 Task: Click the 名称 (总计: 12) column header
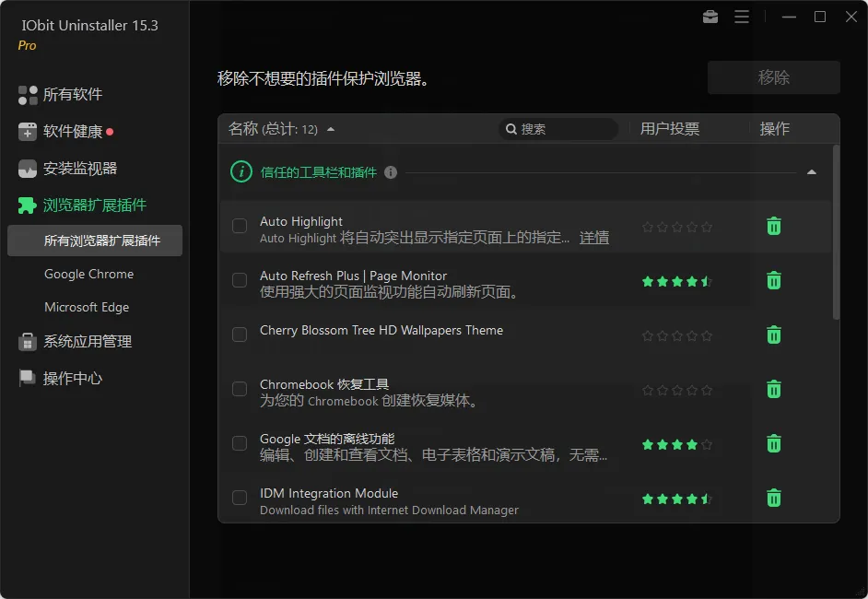click(x=273, y=129)
